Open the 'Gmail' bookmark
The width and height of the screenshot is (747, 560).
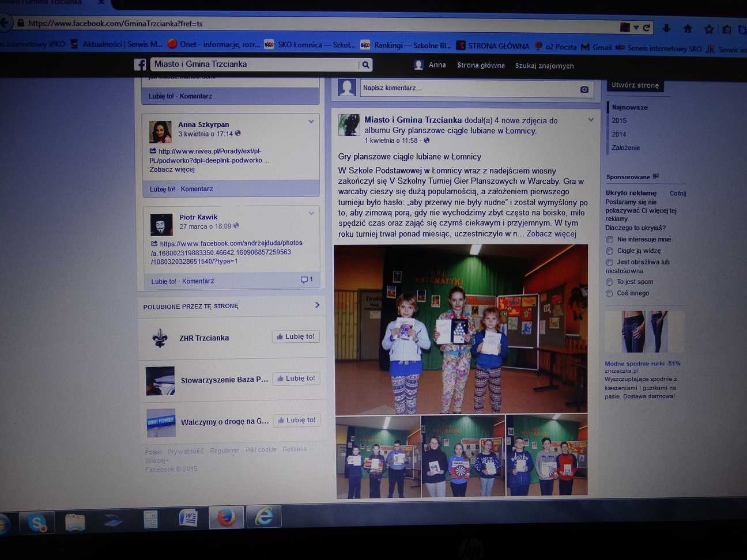point(597,47)
